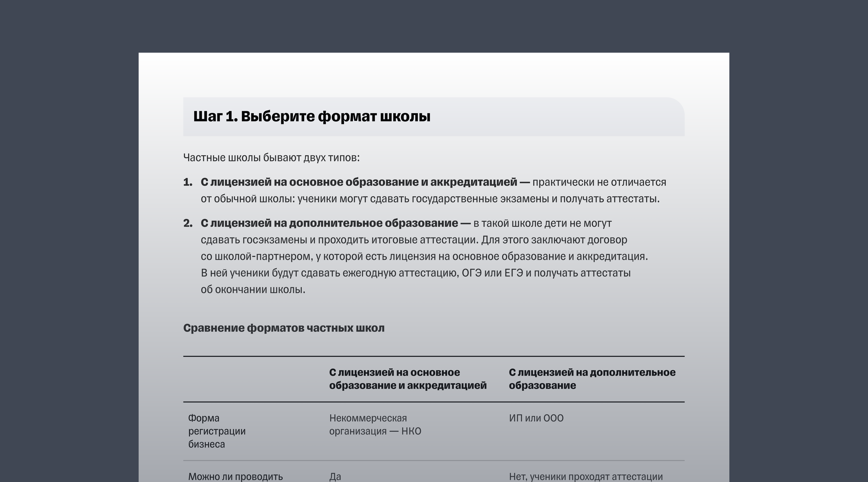Viewport: 868px width, 482px height.
Task: Click the subheading "Сравнение форматов частных школ"
Action: (x=284, y=328)
